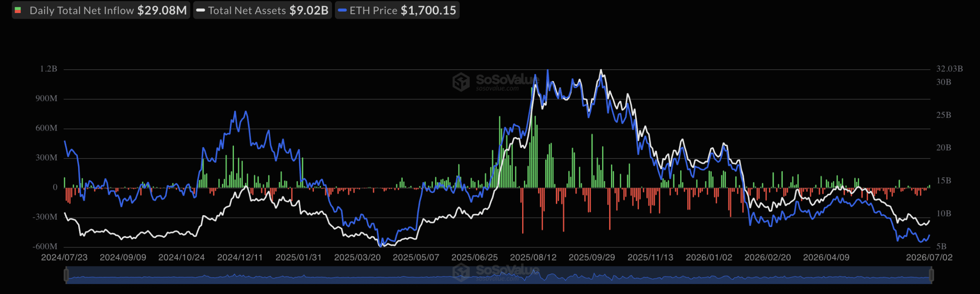This screenshot has height=294, width=980.
Task: Click the 0 baseline left axis label
Action: coord(55,187)
